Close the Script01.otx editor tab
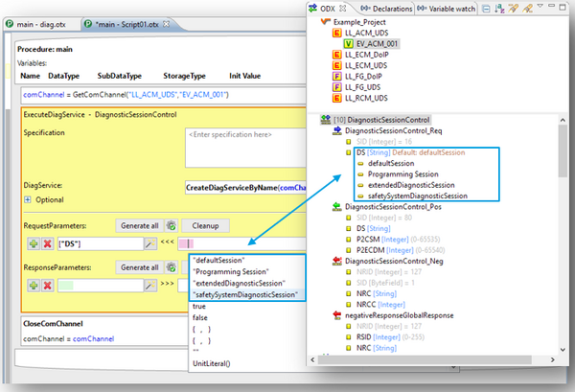 (166, 24)
